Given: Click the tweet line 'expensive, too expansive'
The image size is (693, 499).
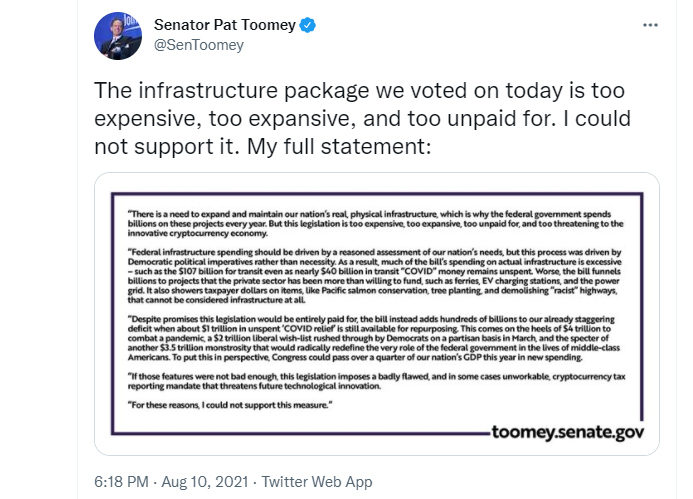Looking at the screenshot, I should (362, 118).
